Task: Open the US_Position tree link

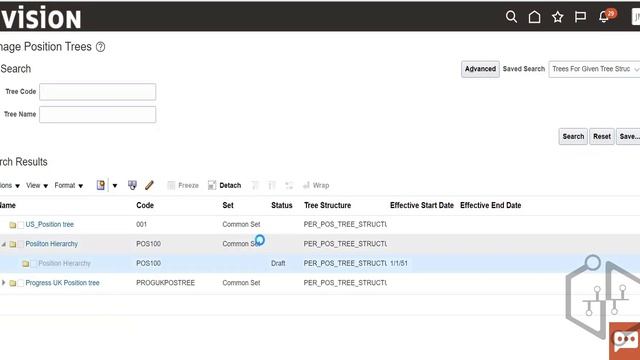Action: tap(50, 224)
